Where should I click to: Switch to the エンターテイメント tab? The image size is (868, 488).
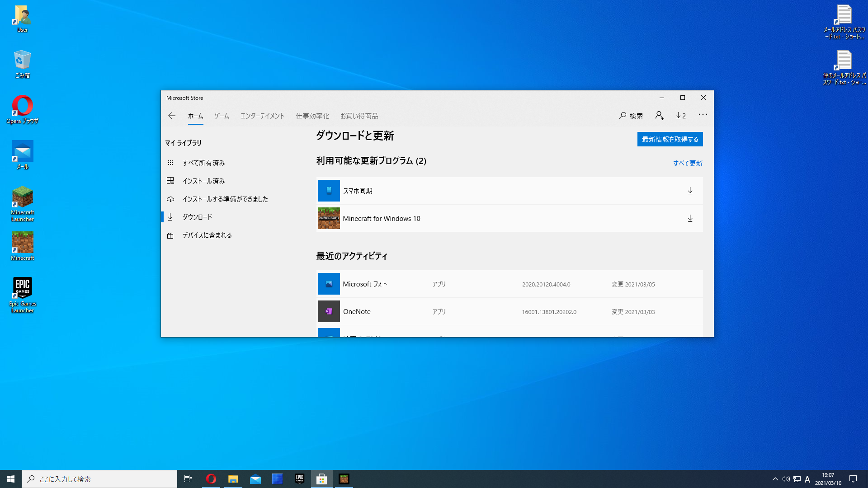tap(262, 116)
